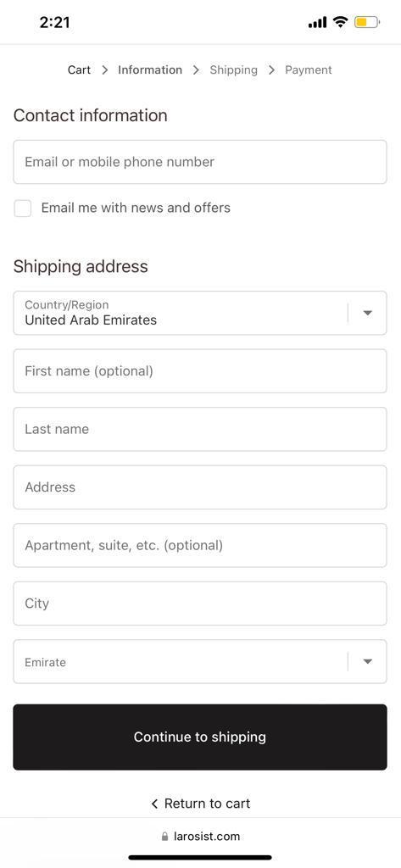Click the chevron between Shipping and Payment
Image resolution: width=401 pixels, height=868 pixels.
[x=271, y=70]
